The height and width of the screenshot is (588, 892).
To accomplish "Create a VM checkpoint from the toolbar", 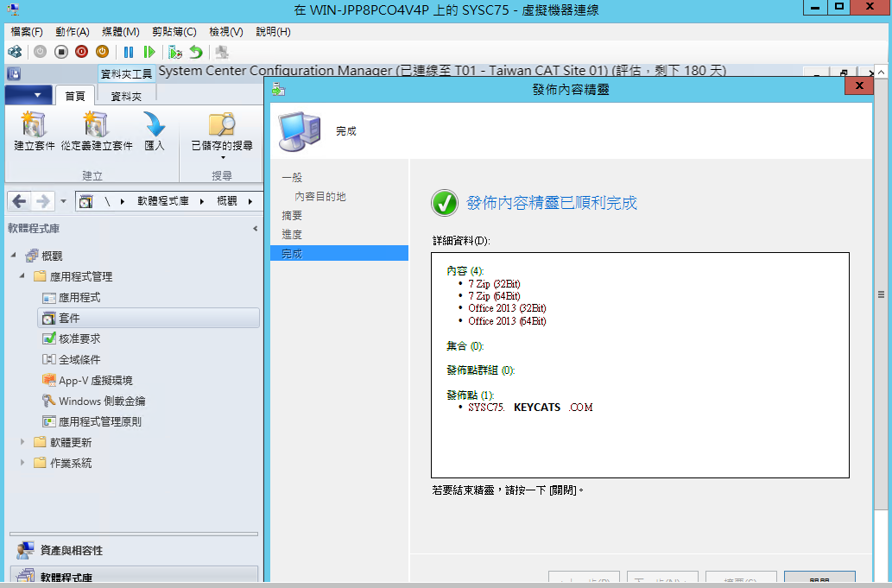I will 175,53.
